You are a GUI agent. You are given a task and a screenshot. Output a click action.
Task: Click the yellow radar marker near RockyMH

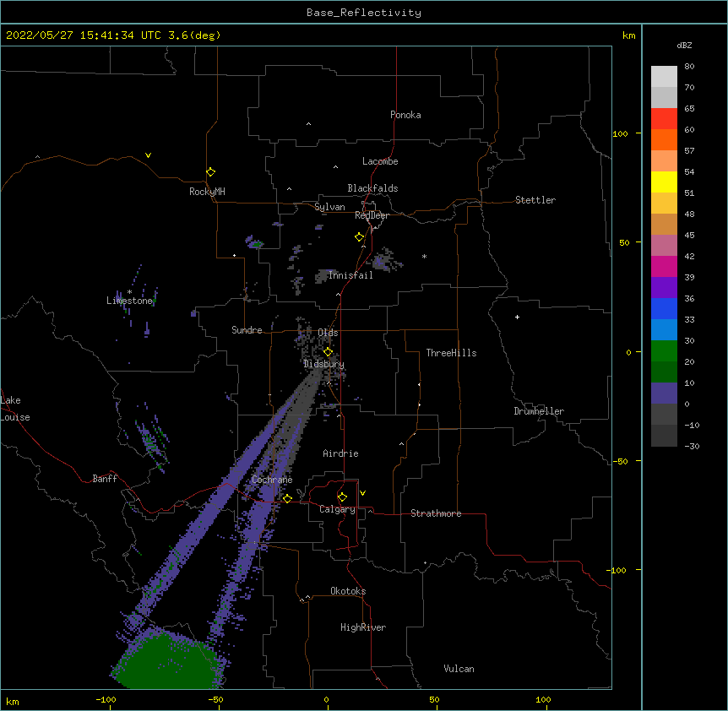tap(210, 172)
